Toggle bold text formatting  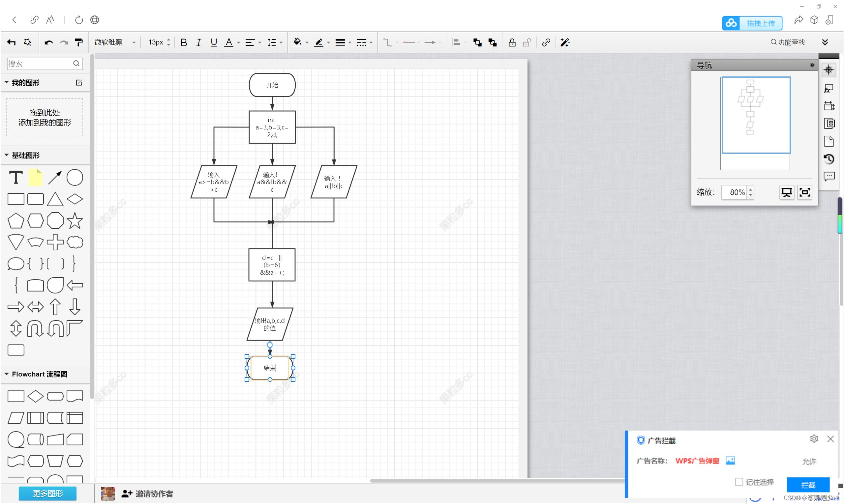[x=184, y=42]
